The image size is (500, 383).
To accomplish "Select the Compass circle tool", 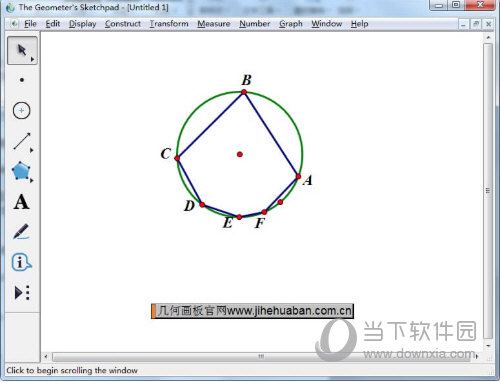I will tap(22, 111).
